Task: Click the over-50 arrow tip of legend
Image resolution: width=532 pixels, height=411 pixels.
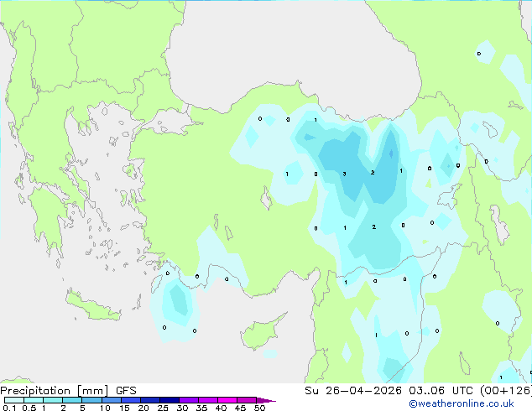Action: pyautogui.click(x=266, y=400)
